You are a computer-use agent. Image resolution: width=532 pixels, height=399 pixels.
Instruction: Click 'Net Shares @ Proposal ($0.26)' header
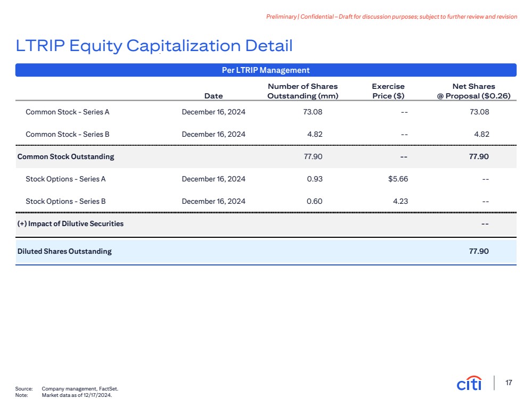(473, 91)
